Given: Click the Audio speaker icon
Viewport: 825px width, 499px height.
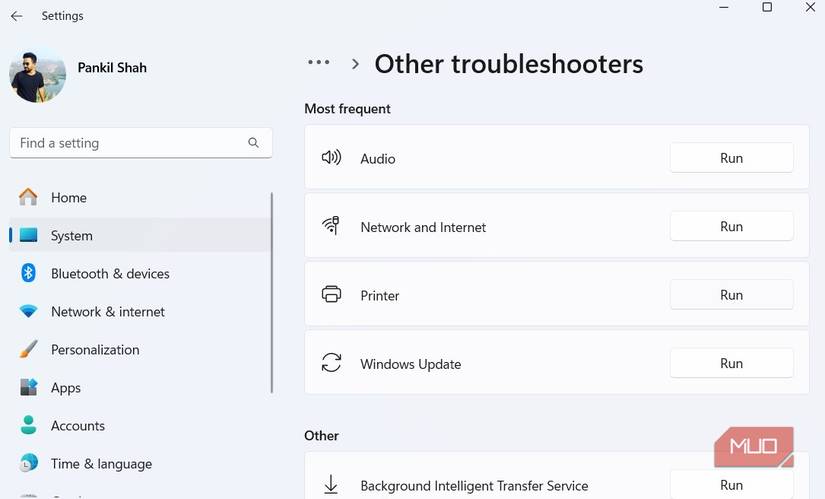Looking at the screenshot, I should (x=331, y=158).
